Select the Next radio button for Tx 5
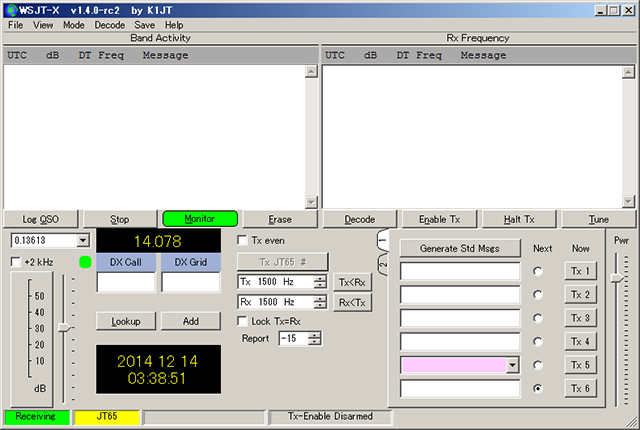The image size is (640, 430). [538, 365]
